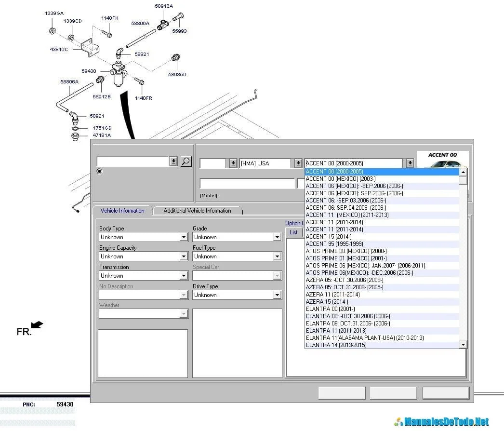
Task: Select ELANTRA 00 (2001-) model
Action: (x=382, y=309)
